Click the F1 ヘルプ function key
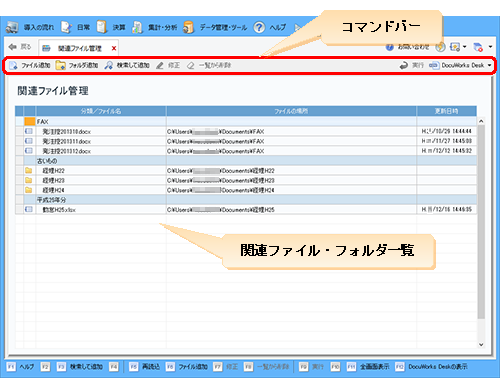 click(21, 367)
